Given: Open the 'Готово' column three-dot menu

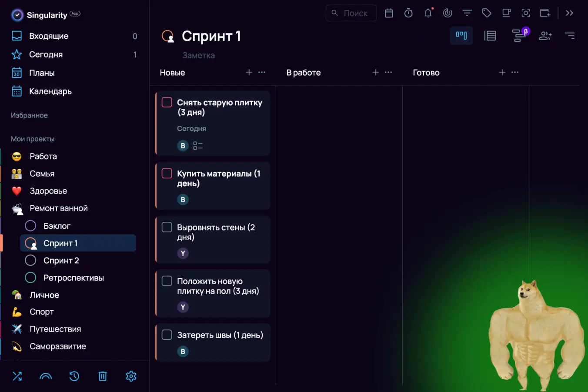Looking at the screenshot, I should point(515,72).
